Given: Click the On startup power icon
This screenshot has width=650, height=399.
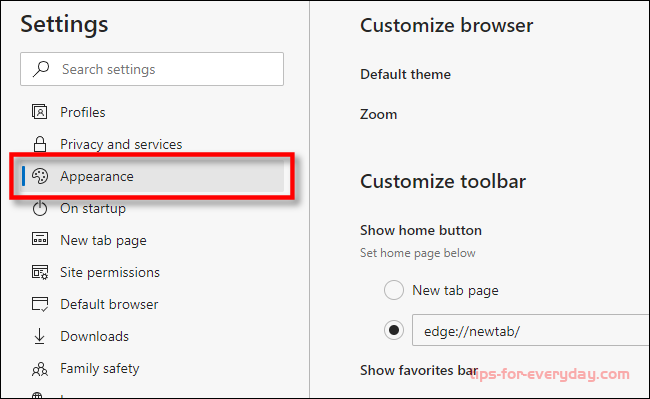Looking at the screenshot, I should tap(40, 208).
